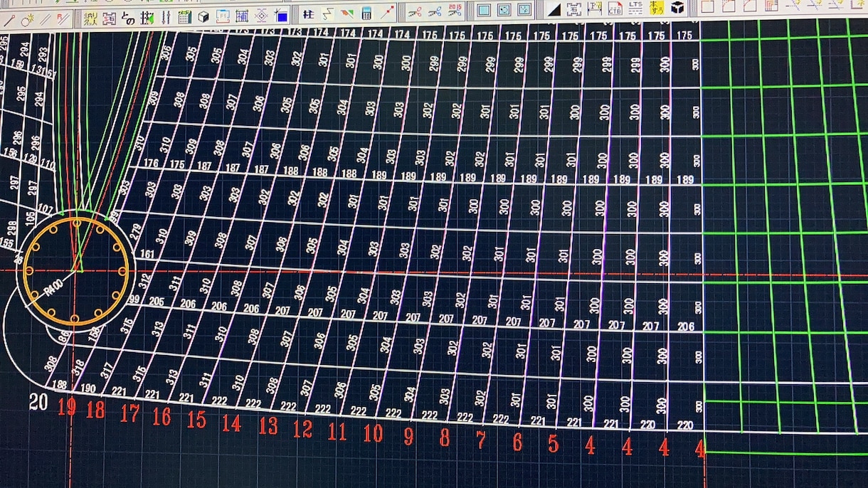Image resolution: width=868 pixels, height=488 pixels.
Task: Pick the red column number 14
Action: (x=231, y=423)
